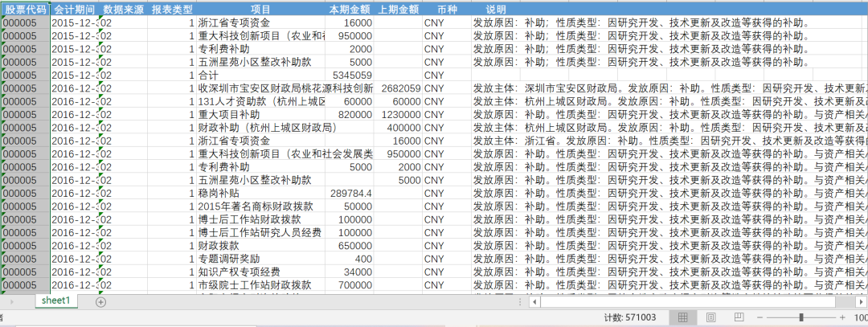Open the sheet1 tab

(56, 301)
